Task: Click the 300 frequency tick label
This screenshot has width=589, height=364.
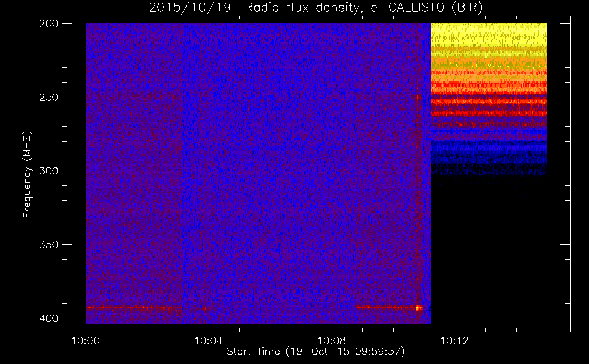Action: (x=49, y=171)
